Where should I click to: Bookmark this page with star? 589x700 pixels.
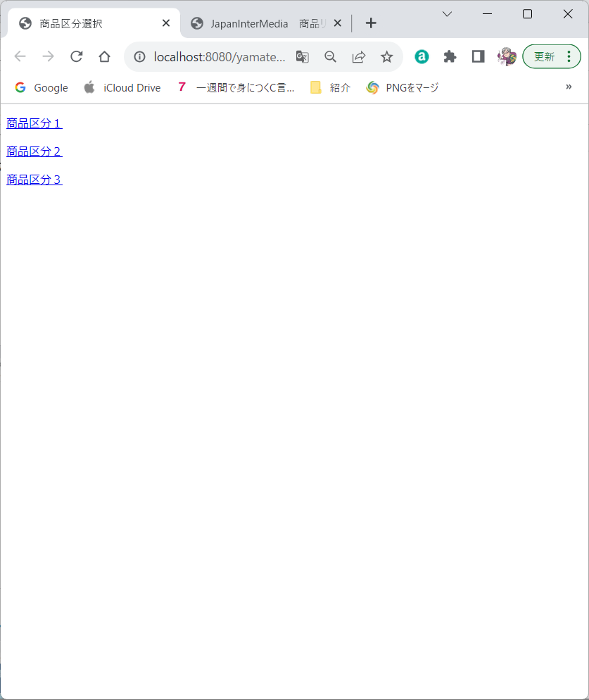click(x=387, y=57)
